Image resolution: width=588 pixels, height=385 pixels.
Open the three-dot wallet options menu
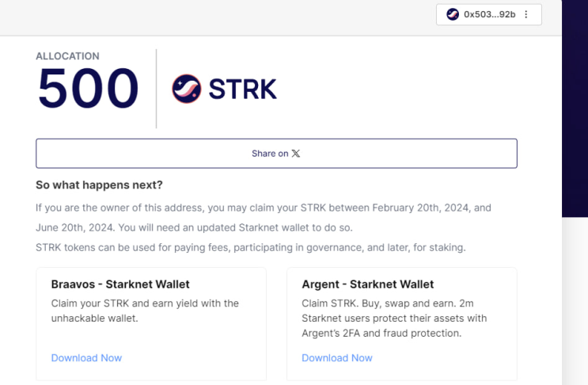526,14
